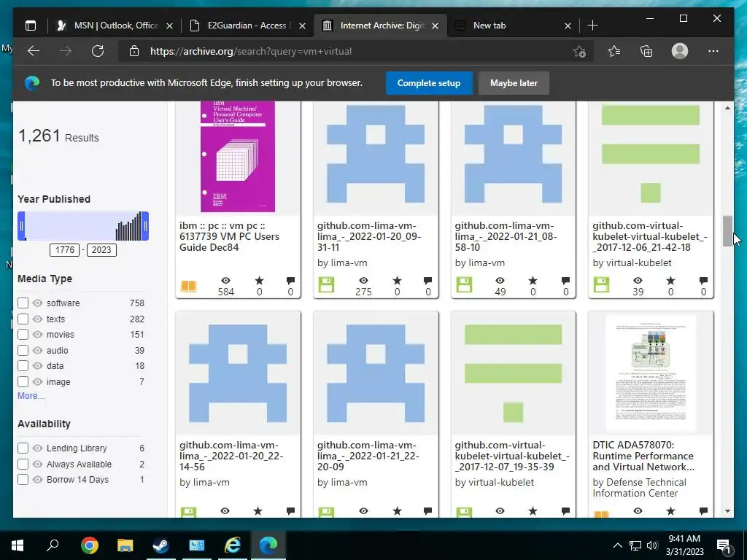Show hidden system tray icons

pyautogui.click(x=617, y=545)
